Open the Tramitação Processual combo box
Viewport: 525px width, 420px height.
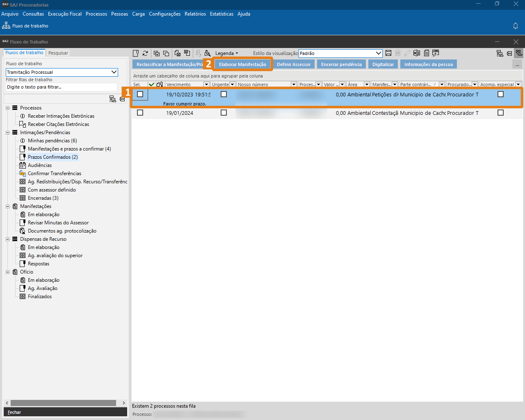pyautogui.click(x=114, y=72)
